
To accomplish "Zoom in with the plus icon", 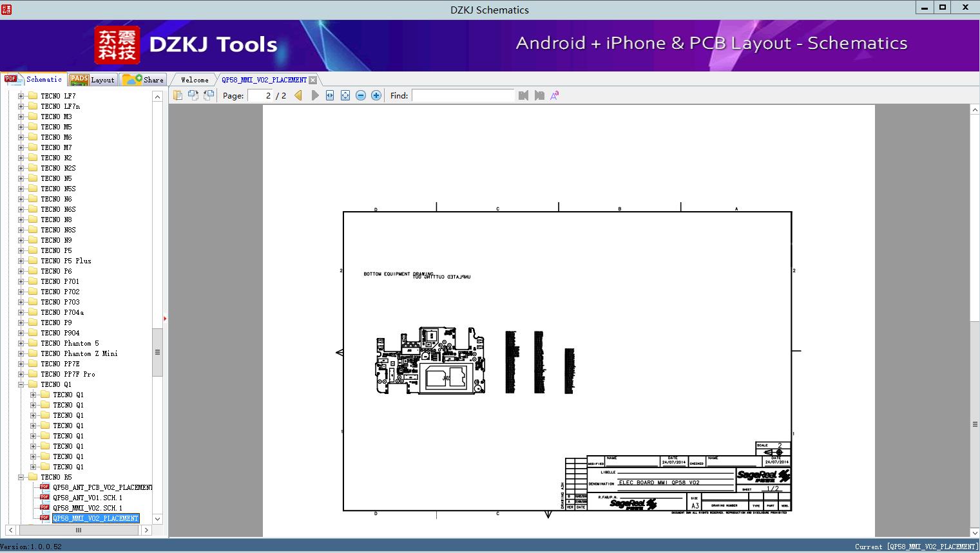I will 376,95.
